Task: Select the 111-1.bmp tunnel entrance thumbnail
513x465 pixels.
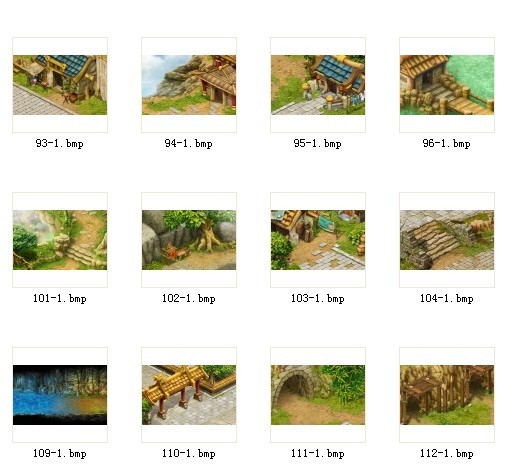Action: click(318, 395)
